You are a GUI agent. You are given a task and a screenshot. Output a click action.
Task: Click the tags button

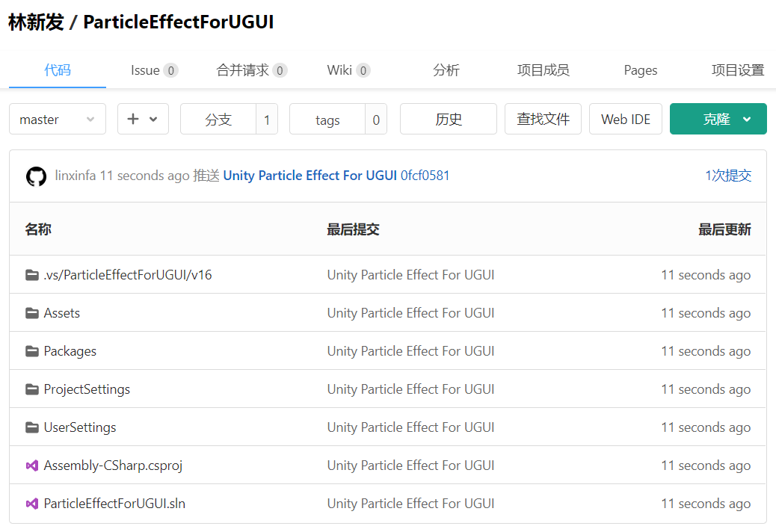327,119
